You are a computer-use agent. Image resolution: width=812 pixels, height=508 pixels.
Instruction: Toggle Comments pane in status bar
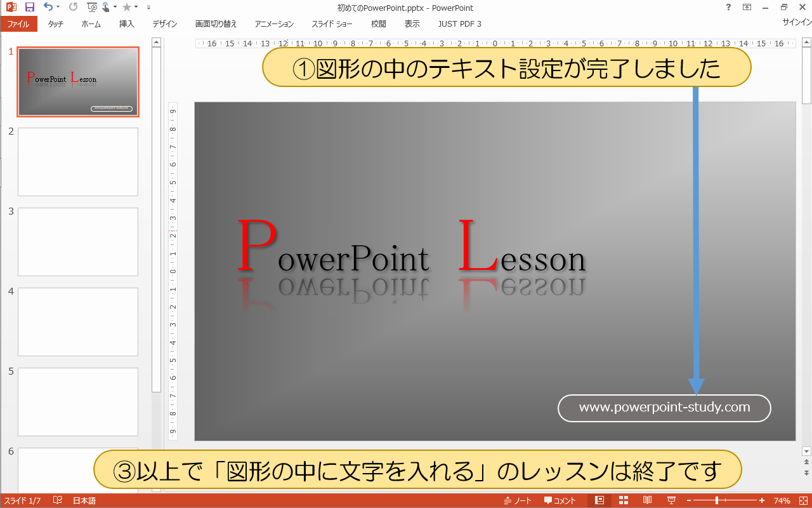(560, 501)
